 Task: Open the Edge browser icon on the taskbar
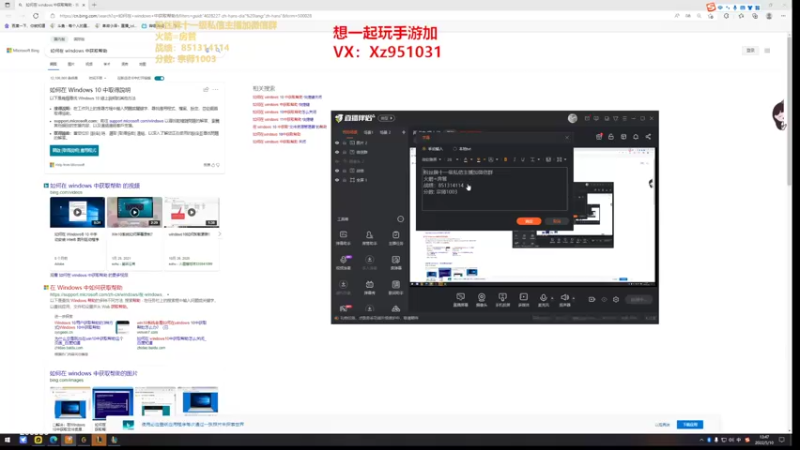coord(53,440)
